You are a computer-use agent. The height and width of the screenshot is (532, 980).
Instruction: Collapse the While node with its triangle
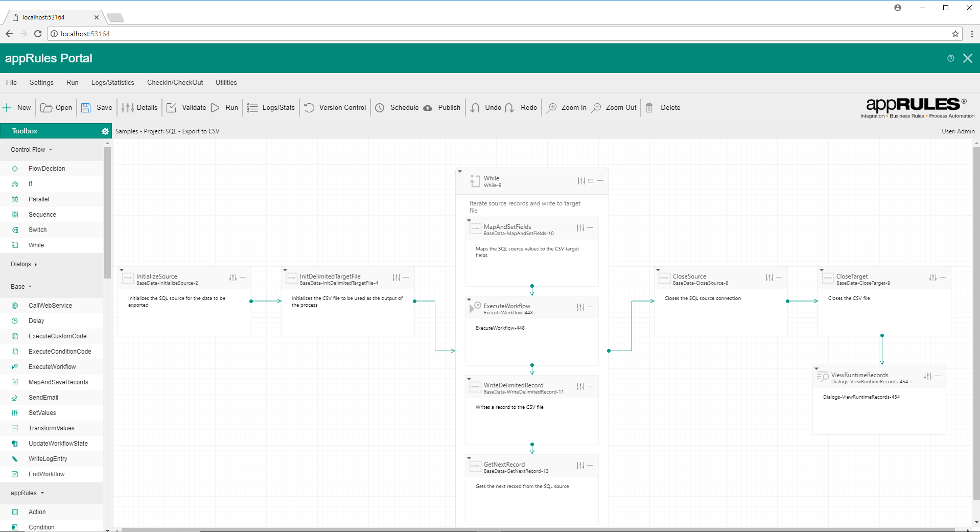point(460,172)
